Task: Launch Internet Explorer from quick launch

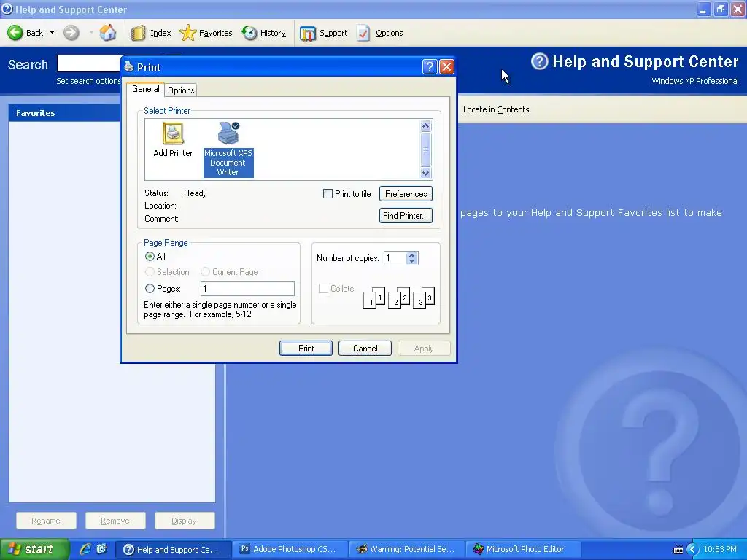Action: 85,549
